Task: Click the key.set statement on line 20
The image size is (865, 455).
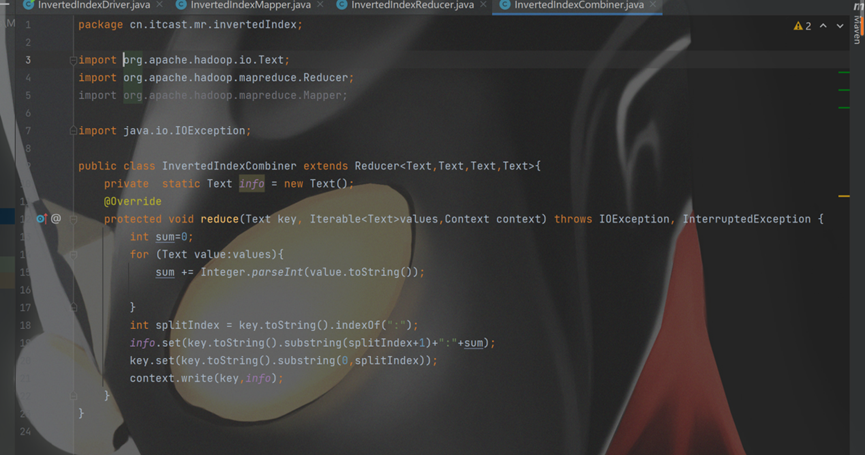Action: click(284, 360)
